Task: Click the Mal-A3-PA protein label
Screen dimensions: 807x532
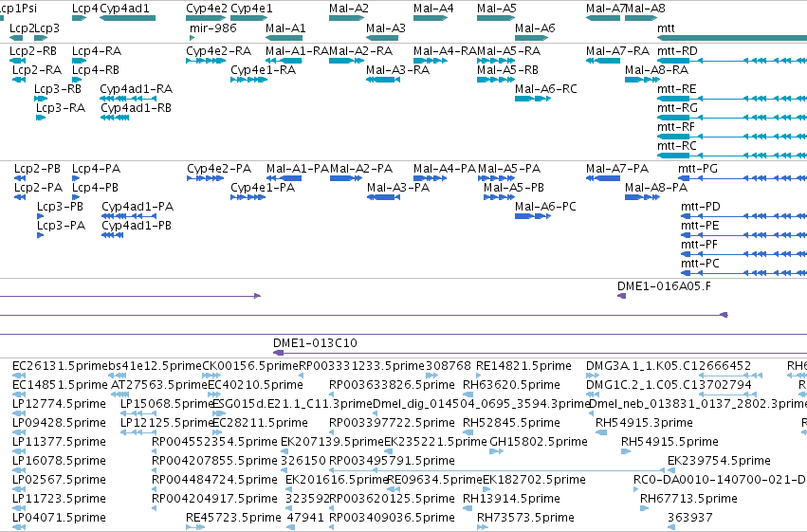Action: pos(398,188)
